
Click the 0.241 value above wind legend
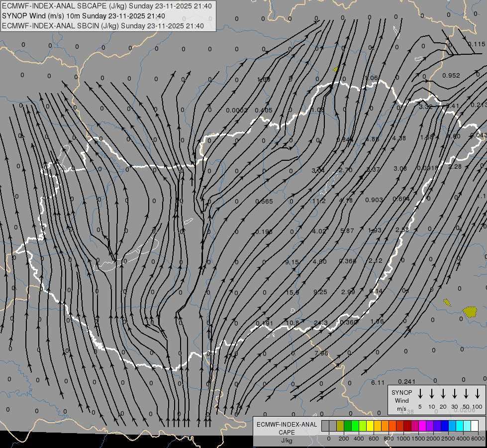[406, 381]
